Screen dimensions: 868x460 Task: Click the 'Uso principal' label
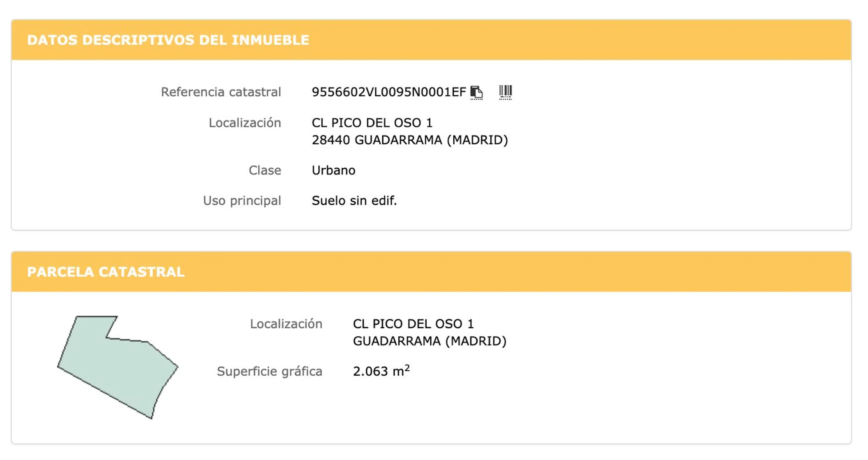(x=242, y=201)
